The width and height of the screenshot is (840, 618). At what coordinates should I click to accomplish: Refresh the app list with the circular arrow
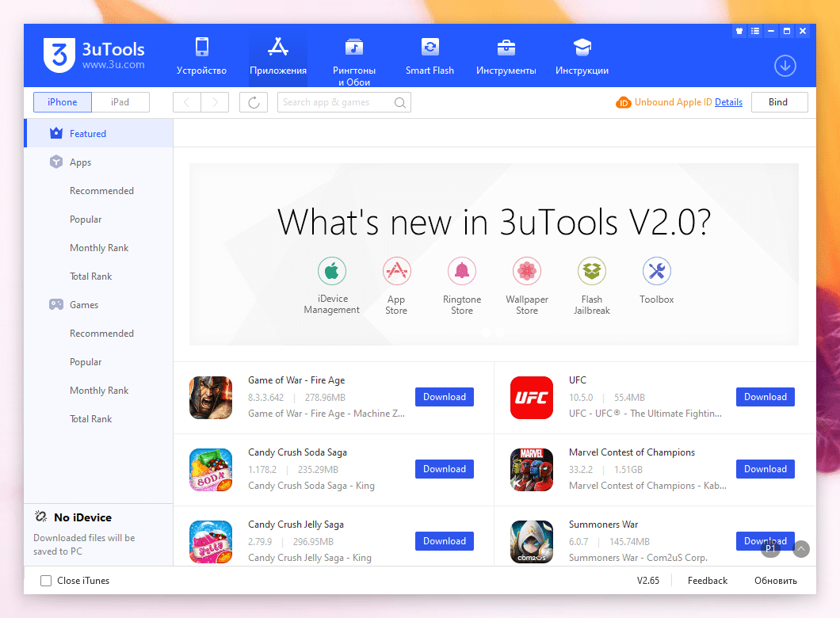click(x=253, y=101)
